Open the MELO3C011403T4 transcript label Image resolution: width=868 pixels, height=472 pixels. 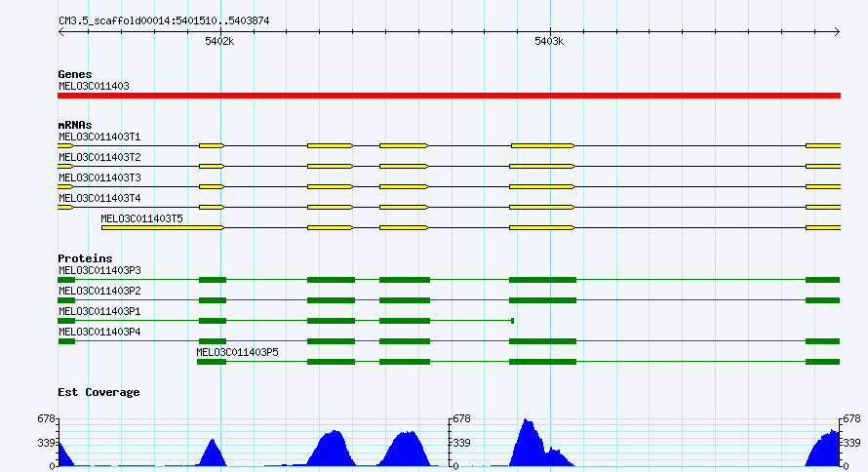(99, 199)
